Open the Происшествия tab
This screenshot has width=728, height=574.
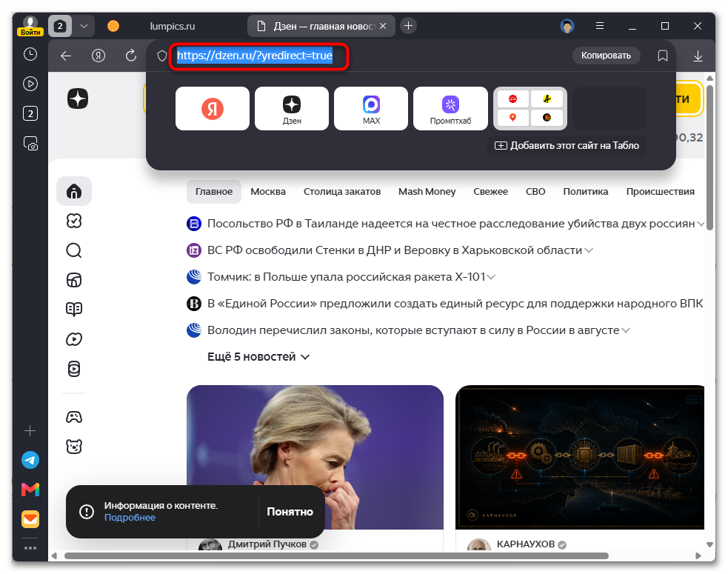[x=660, y=191]
